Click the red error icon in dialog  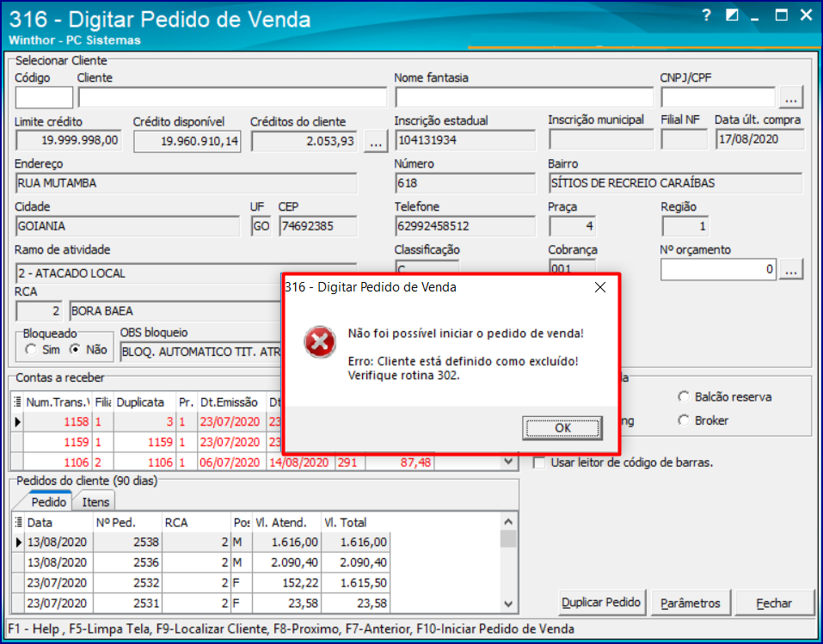tap(320, 341)
